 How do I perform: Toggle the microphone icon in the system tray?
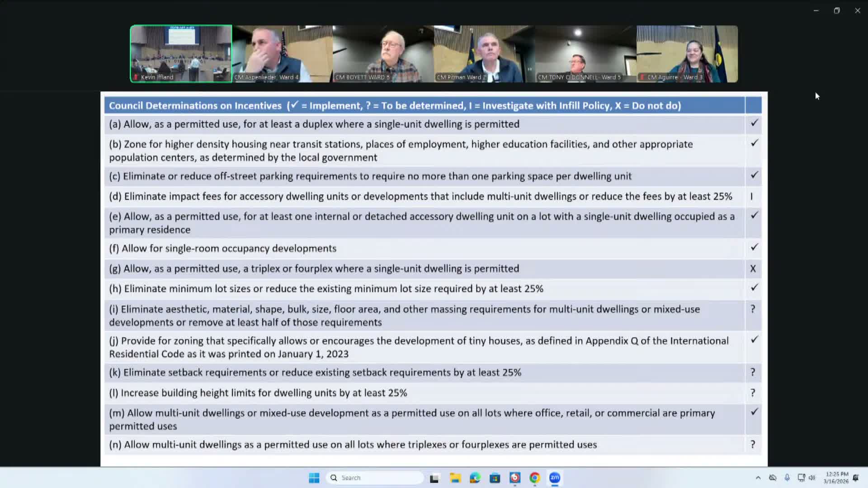[x=788, y=478]
